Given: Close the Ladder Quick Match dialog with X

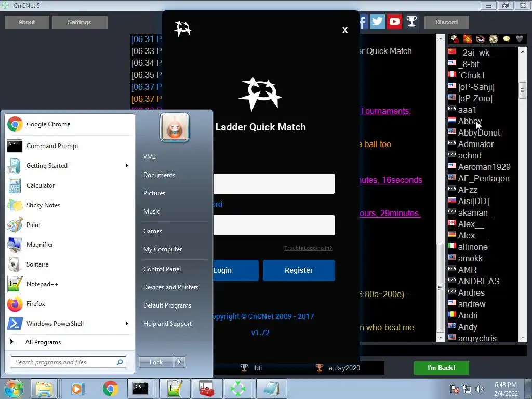Looking at the screenshot, I should [345, 30].
